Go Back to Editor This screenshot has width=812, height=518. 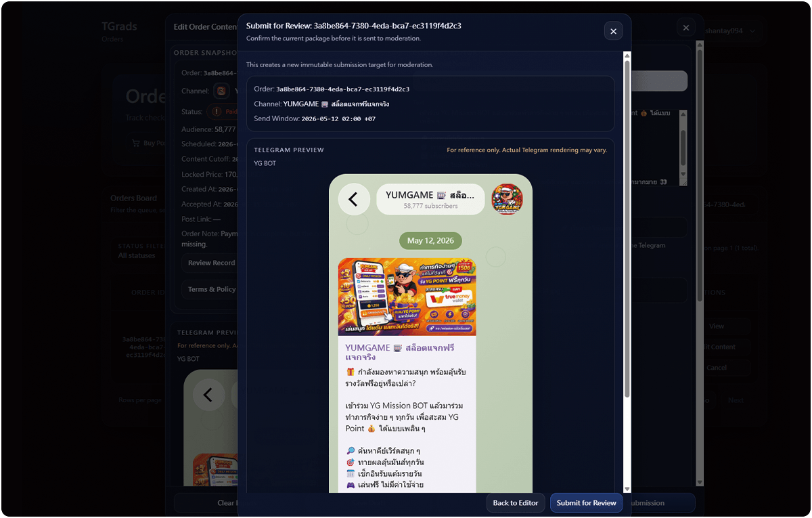(516, 502)
